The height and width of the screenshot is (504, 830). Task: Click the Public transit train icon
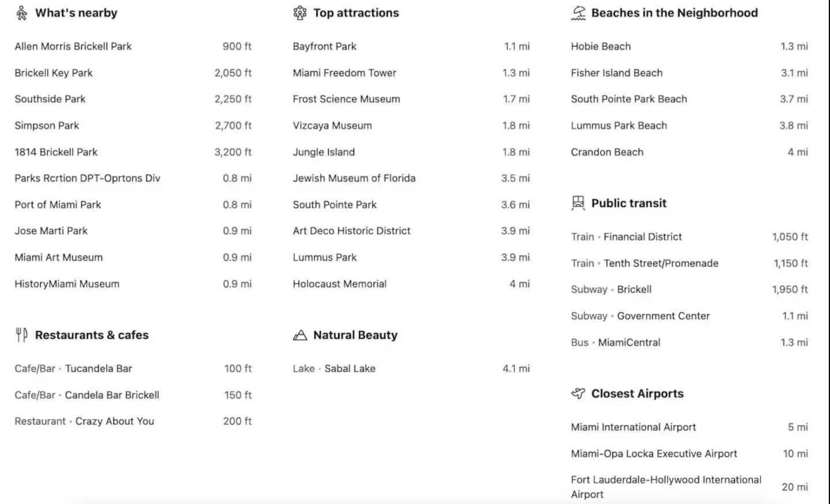[x=578, y=203]
